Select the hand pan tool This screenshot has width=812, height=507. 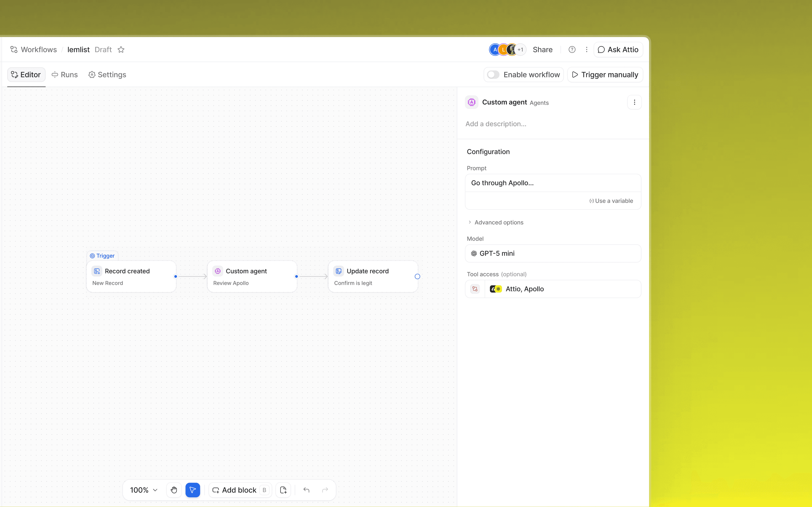[174, 490]
